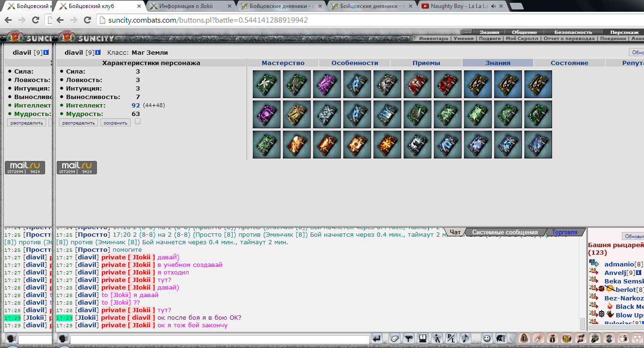
Task: Click player name Bez-Narkoz in the list
Action: pos(624,298)
